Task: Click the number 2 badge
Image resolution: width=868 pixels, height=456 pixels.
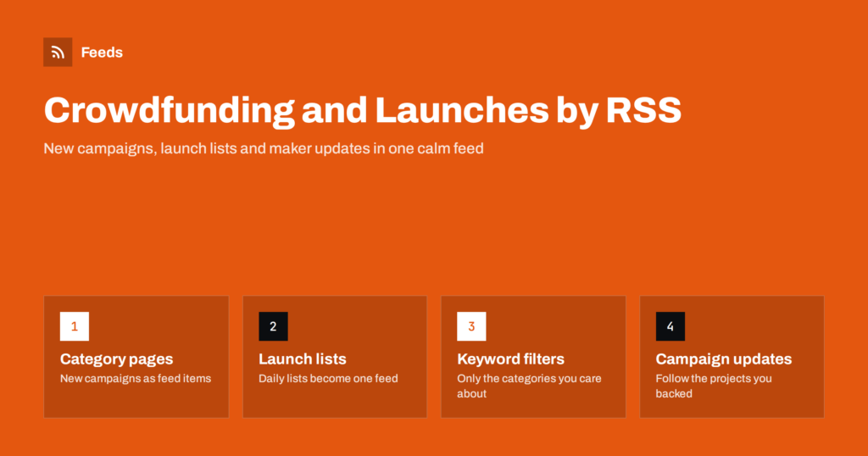Action: click(x=273, y=326)
